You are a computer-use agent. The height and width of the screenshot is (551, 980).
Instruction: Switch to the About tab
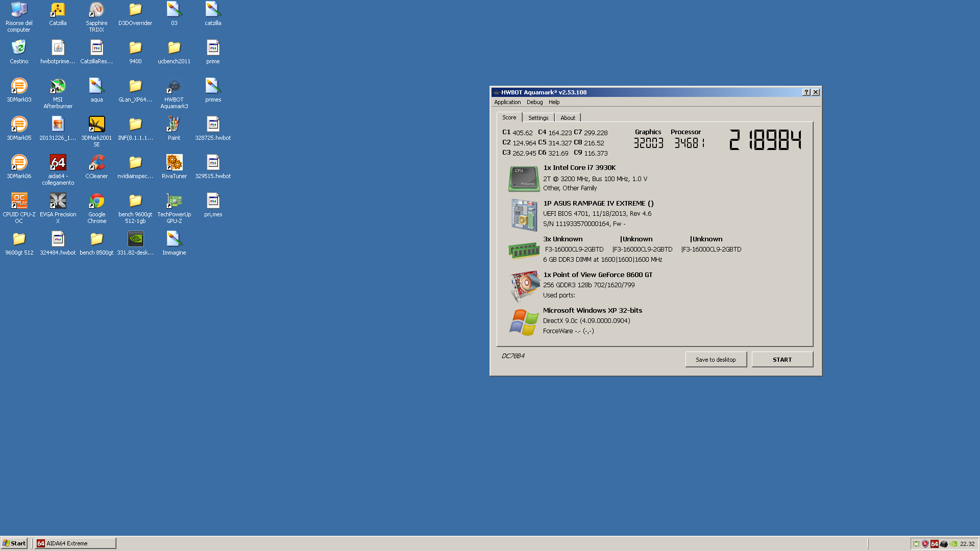point(568,118)
